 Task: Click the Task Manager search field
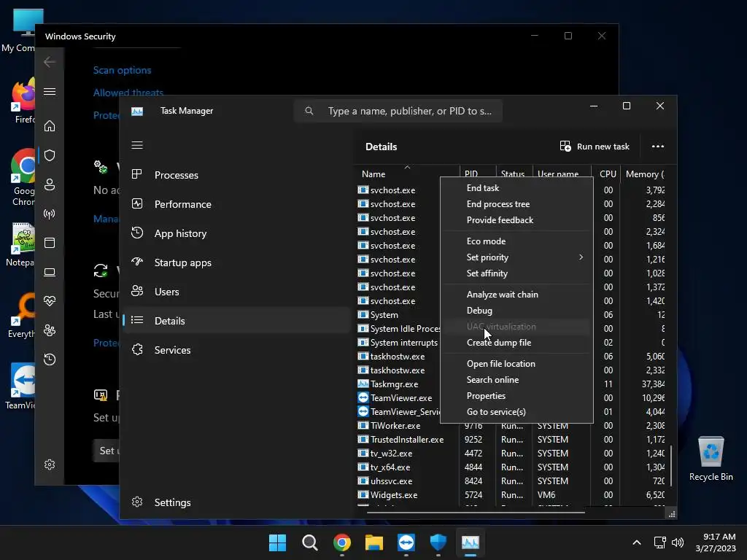point(398,111)
